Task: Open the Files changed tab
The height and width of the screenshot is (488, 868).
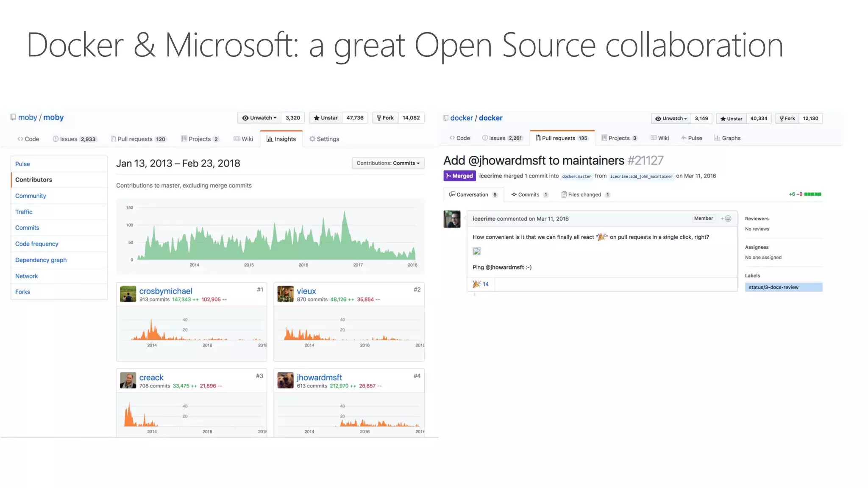Action: (x=584, y=195)
